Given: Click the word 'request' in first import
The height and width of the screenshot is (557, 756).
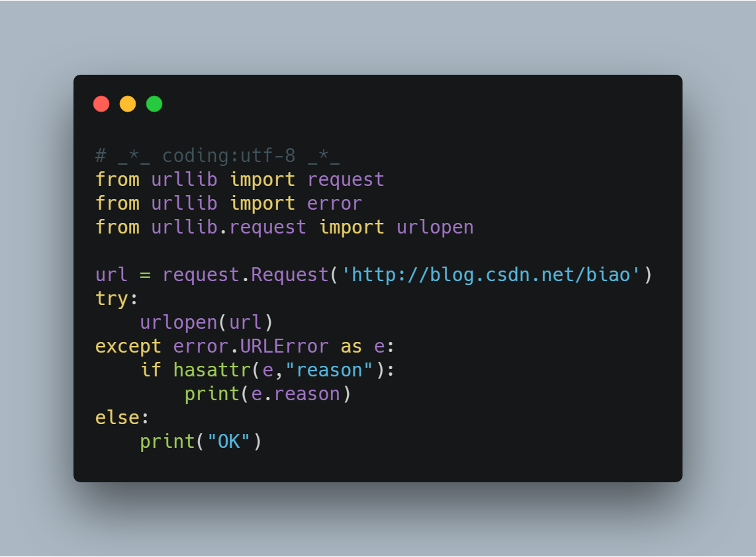Looking at the screenshot, I should (346, 180).
